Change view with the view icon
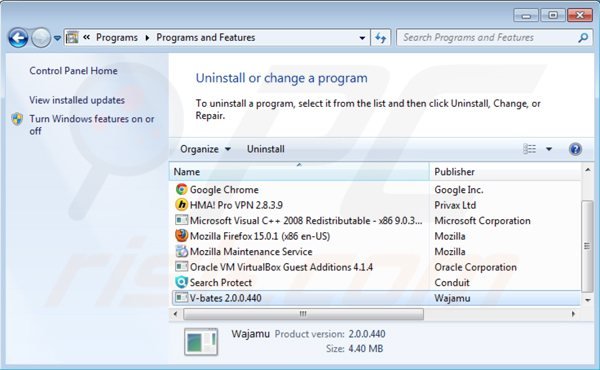This screenshot has height=370, width=600. tap(530, 149)
